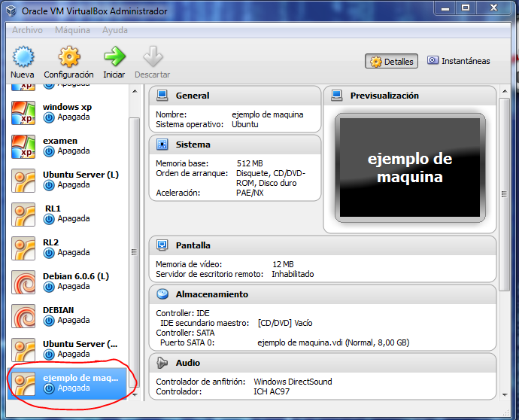Click the machine list scroll up arrow
519x420 pixels.
pos(135,91)
